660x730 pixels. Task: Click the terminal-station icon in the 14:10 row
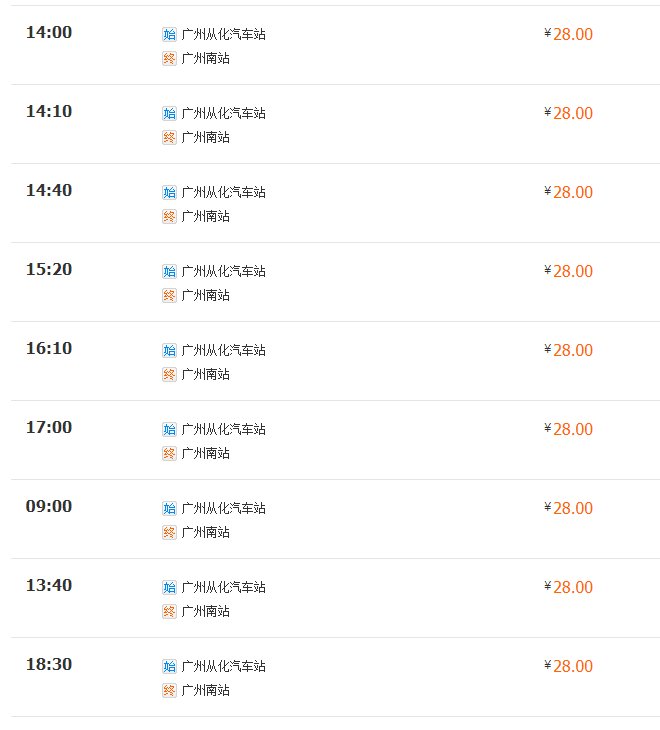coord(169,137)
